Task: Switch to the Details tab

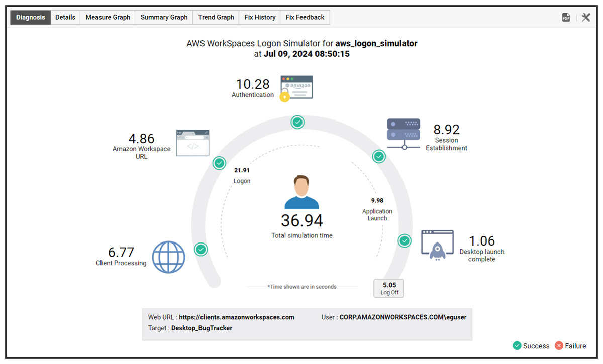Action: click(x=65, y=17)
